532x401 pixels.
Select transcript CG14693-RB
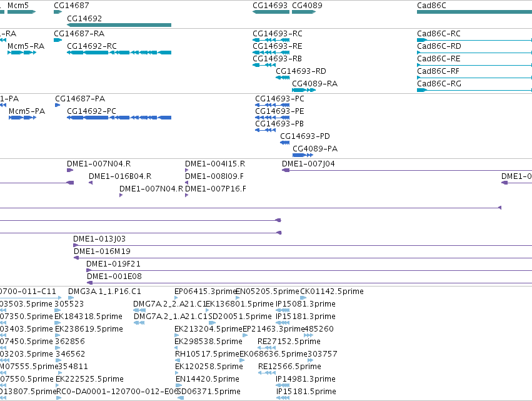coord(264,65)
